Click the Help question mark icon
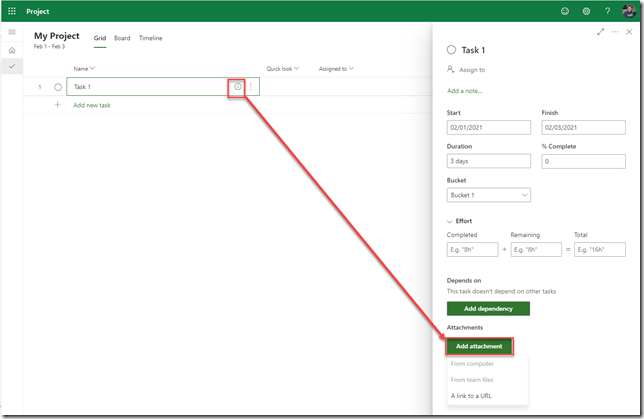 607,12
